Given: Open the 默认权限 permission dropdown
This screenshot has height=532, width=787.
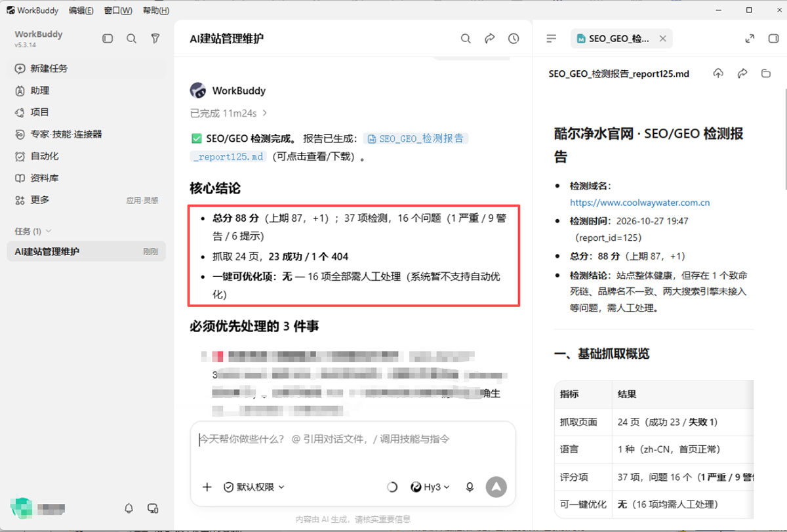Looking at the screenshot, I should pyautogui.click(x=254, y=487).
